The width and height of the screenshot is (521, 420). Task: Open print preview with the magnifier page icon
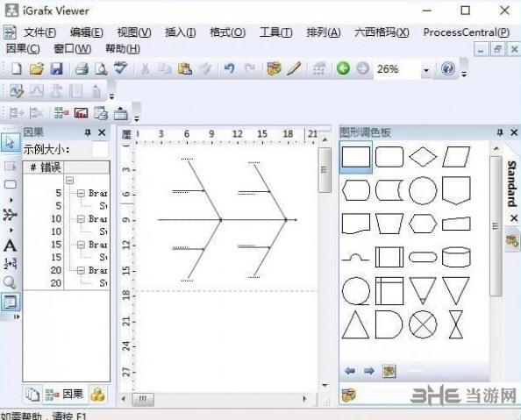[101, 68]
